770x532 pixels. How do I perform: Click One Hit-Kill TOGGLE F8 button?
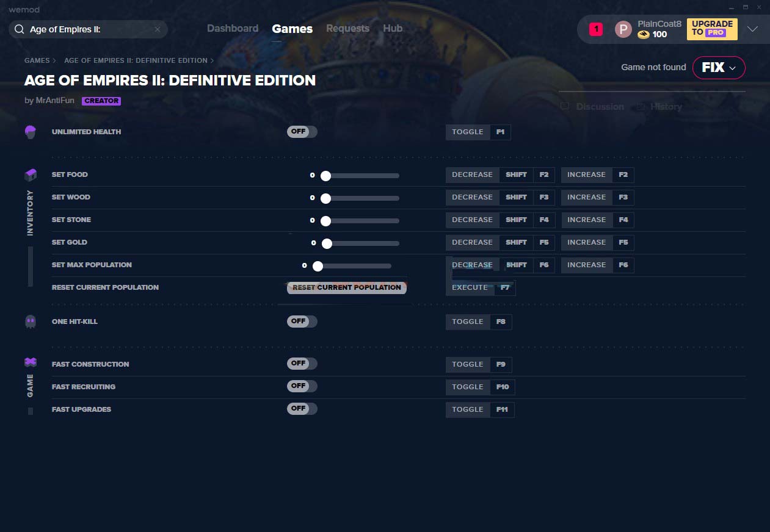coord(479,322)
